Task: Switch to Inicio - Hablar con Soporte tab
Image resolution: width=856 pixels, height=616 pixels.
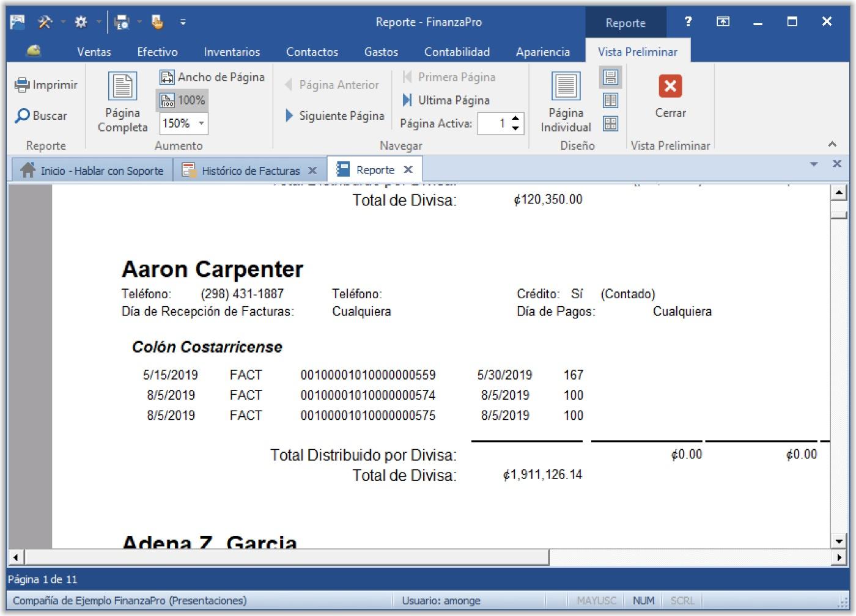Action: pos(92,170)
